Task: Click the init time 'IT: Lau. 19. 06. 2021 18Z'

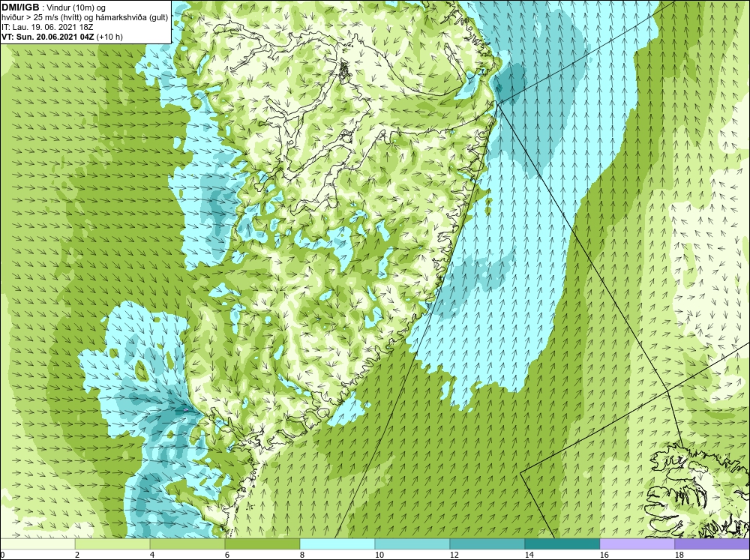Action: [47, 27]
